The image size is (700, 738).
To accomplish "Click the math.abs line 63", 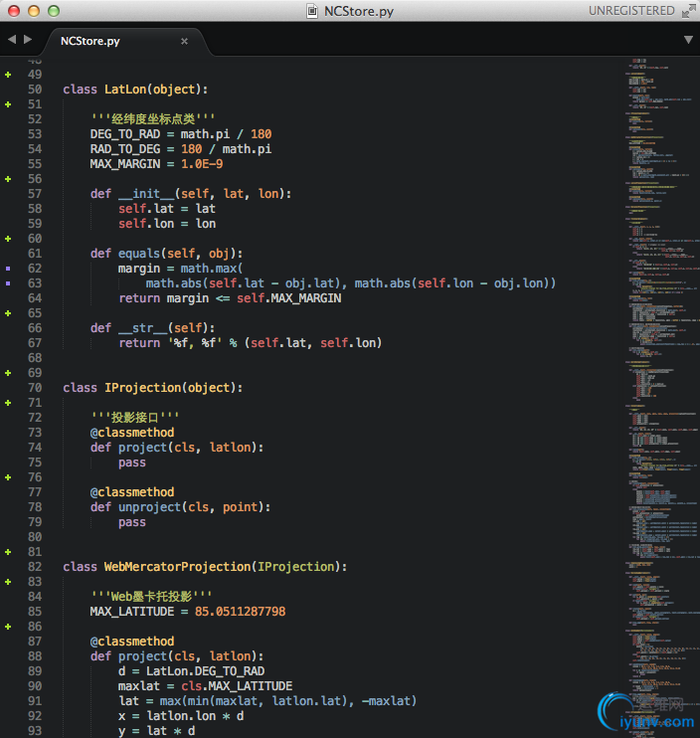I will coord(351,283).
